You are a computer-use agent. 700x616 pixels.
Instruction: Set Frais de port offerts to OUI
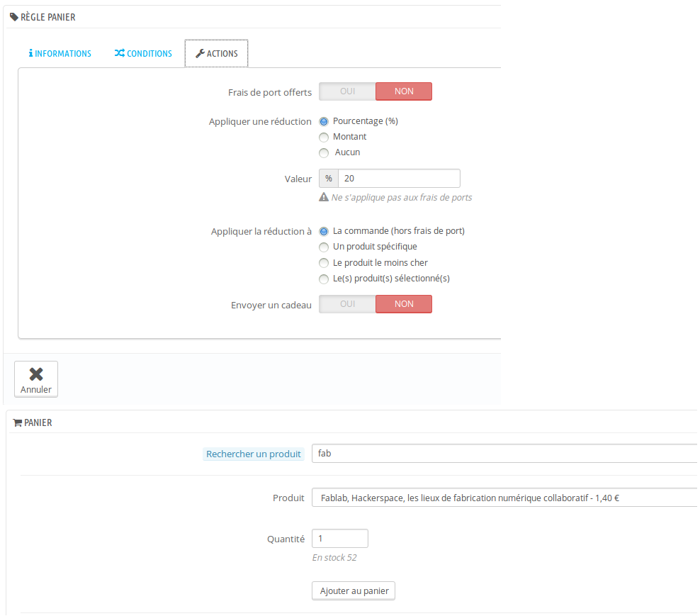pyautogui.click(x=347, y=91)
